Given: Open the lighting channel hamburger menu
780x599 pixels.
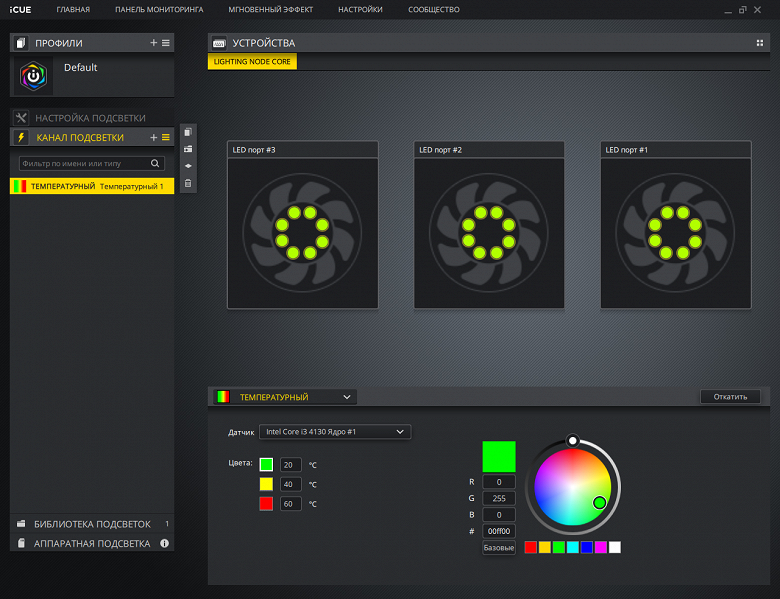Looking at the screenshot, I should 166,137.
